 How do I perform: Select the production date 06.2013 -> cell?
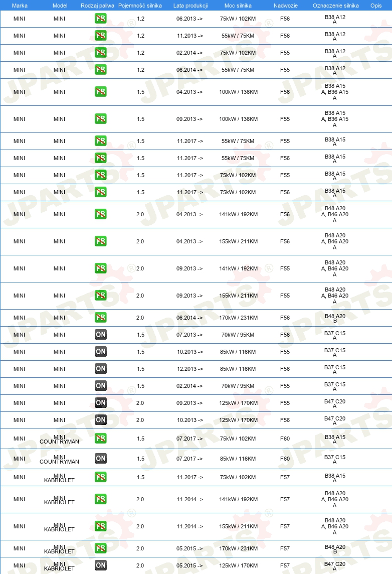pyautogui.click(x=189, y=19)
